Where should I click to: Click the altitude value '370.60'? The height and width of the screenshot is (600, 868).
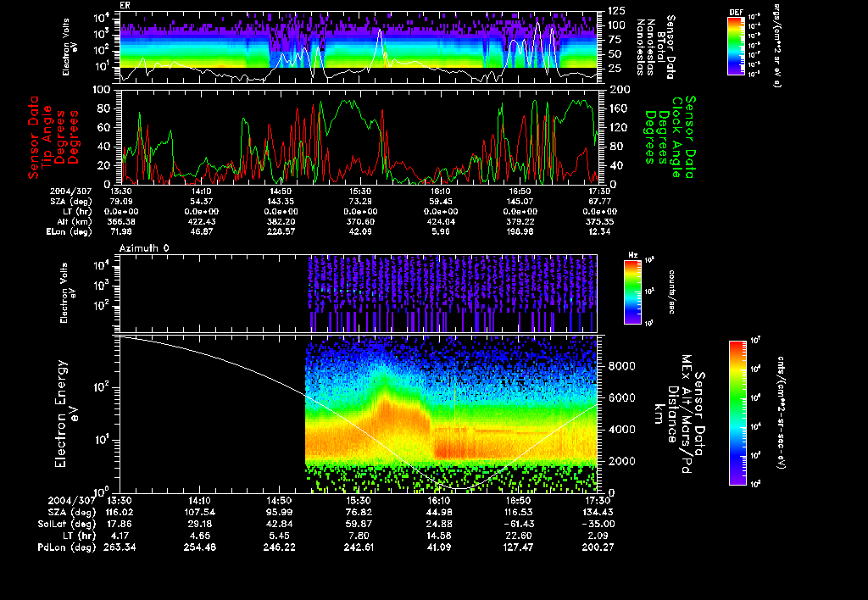click(359, 222)
